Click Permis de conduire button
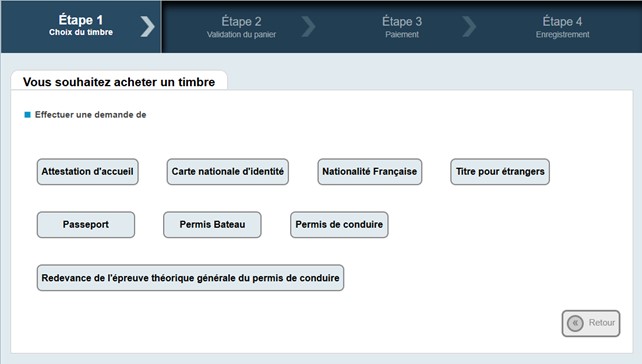642x364 pixels. click(339, 225)
